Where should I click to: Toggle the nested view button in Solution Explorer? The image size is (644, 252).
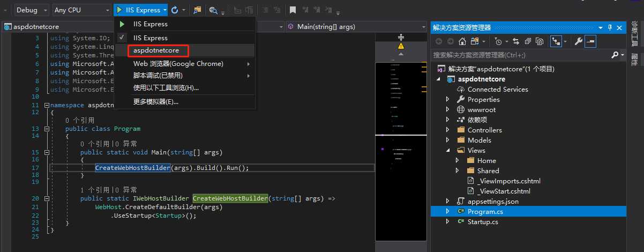pyautogui.click(x=556, y=41)
